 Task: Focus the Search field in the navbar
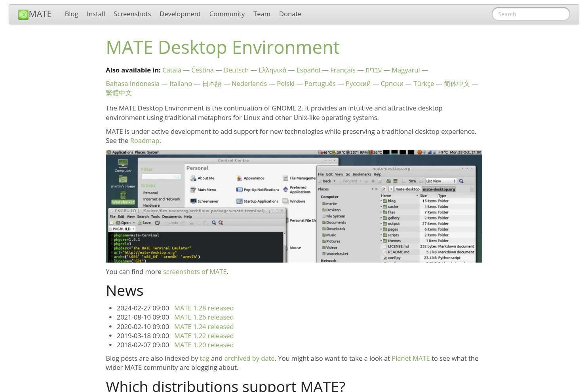click(x=531, y=14)
